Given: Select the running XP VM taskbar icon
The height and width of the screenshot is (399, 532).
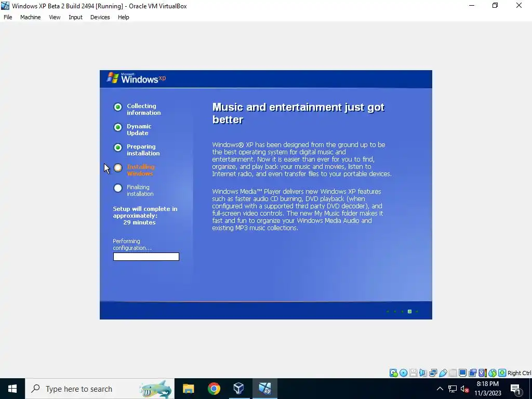Looking at the screenshot, I should pyautogui.click(x=264, y=389).
